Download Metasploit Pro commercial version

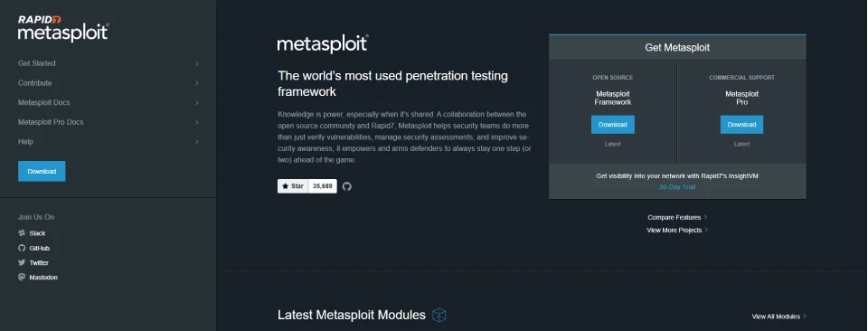[741, 125]
